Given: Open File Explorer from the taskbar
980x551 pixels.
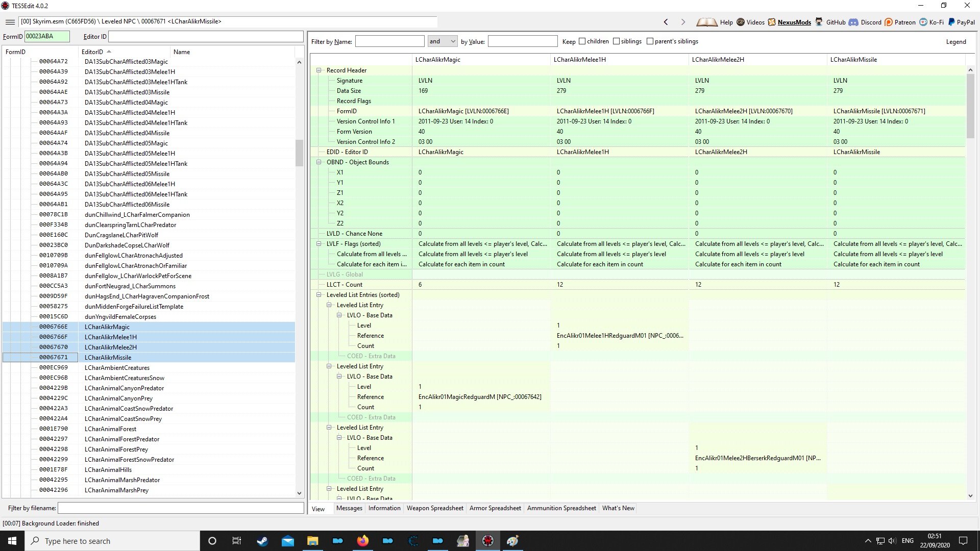Looking at the screenshot, I should [312, 541].
